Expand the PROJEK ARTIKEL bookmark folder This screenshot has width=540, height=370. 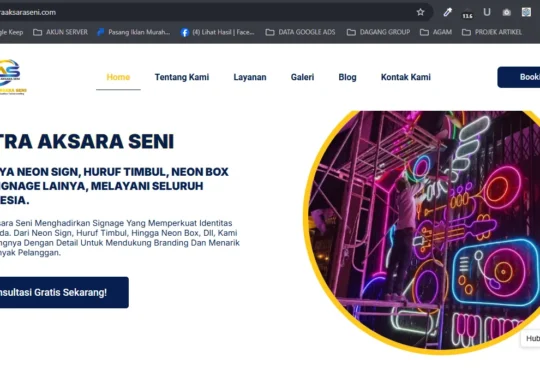pyautogui.click(x=492, y=32)
